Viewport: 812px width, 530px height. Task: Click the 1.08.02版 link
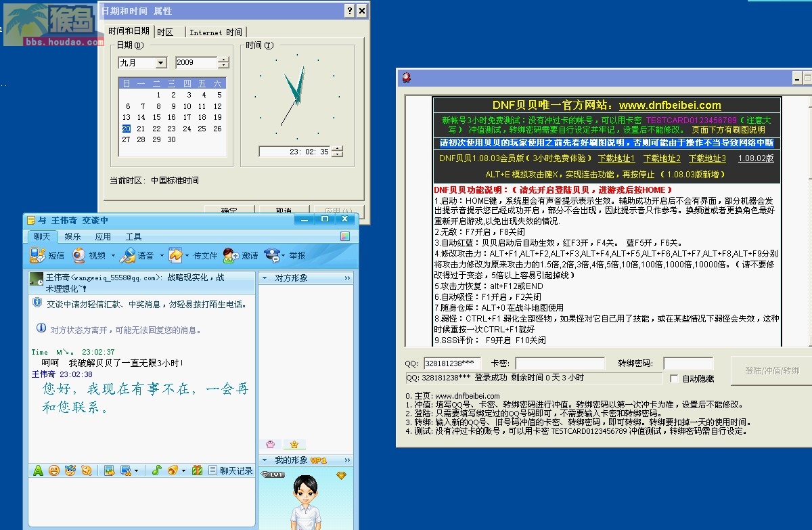756,158
